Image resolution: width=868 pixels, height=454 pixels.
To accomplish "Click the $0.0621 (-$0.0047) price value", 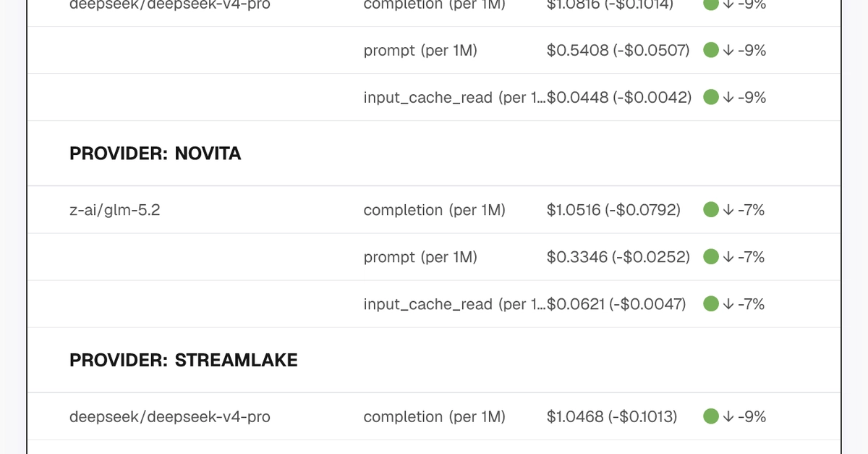I will coord(616,304).
